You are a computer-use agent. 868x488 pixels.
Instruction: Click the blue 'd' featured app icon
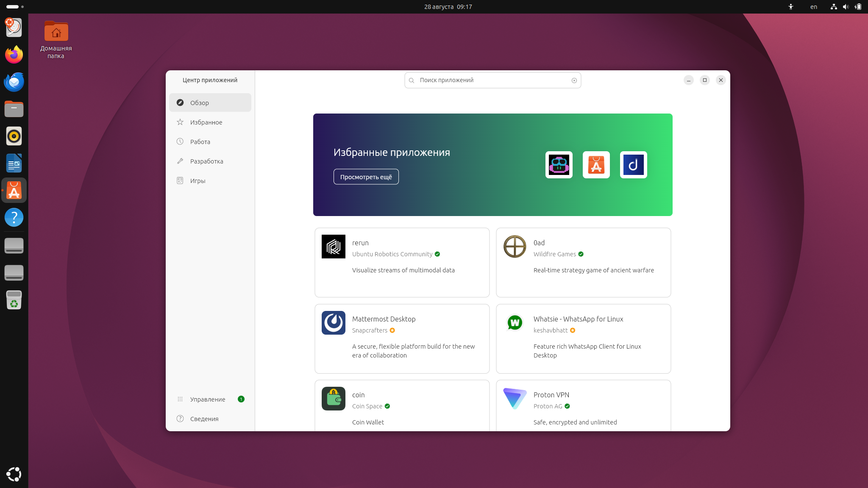(634, 165)
